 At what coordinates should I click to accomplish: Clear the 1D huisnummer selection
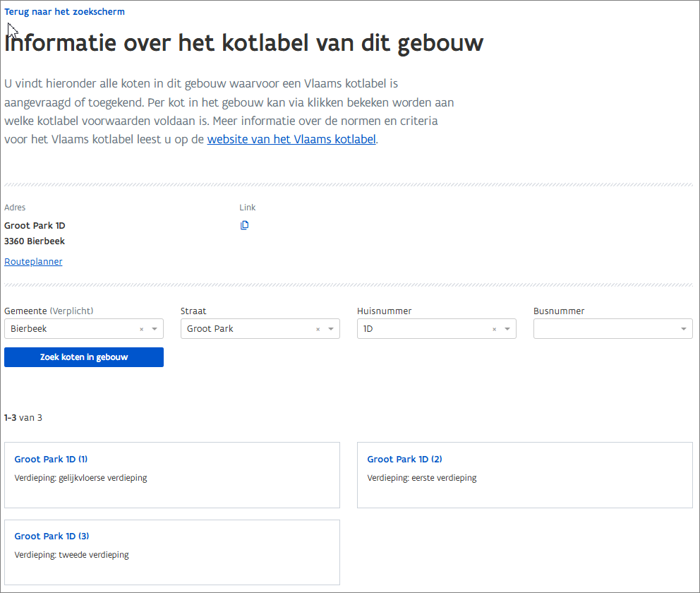click(x=494, y=329)
